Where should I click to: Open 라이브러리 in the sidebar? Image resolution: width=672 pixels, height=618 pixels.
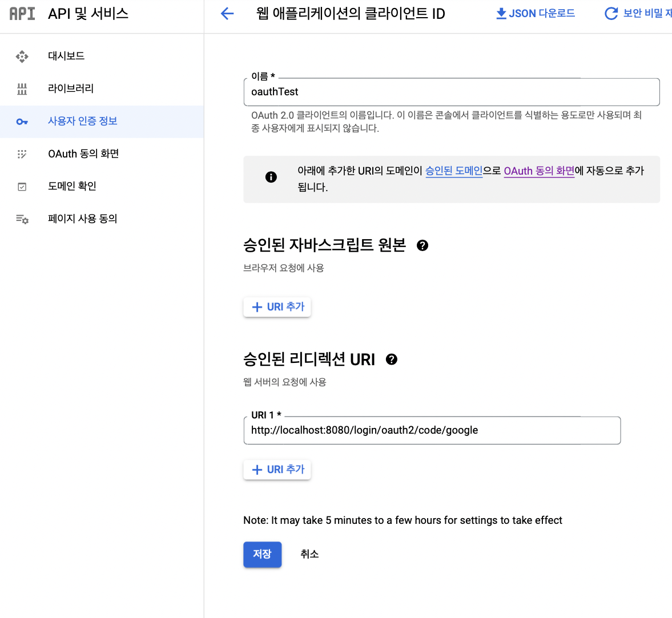(102, 88)
